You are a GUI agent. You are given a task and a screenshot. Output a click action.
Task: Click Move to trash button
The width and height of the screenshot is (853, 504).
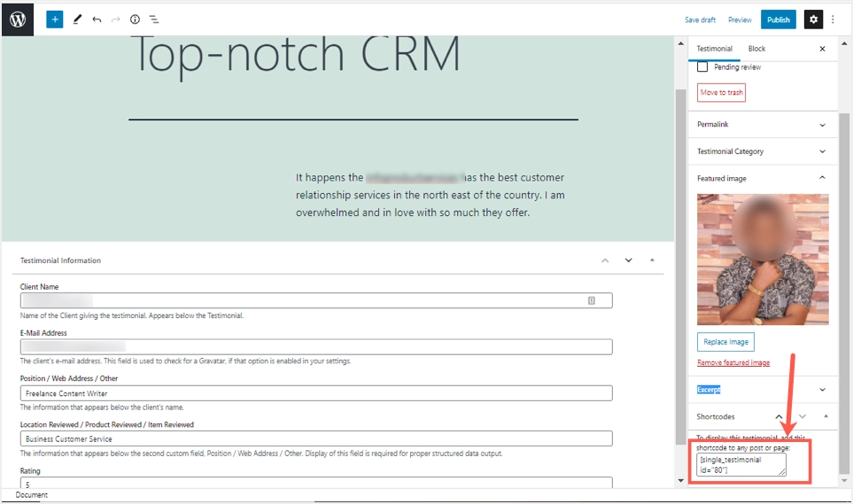pyautogui.click(x=721, y=92)
